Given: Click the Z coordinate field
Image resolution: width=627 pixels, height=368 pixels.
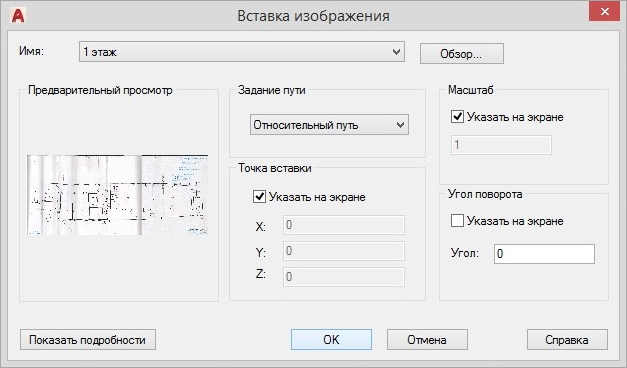Looking at the screenshot, I should click(344, 277).
